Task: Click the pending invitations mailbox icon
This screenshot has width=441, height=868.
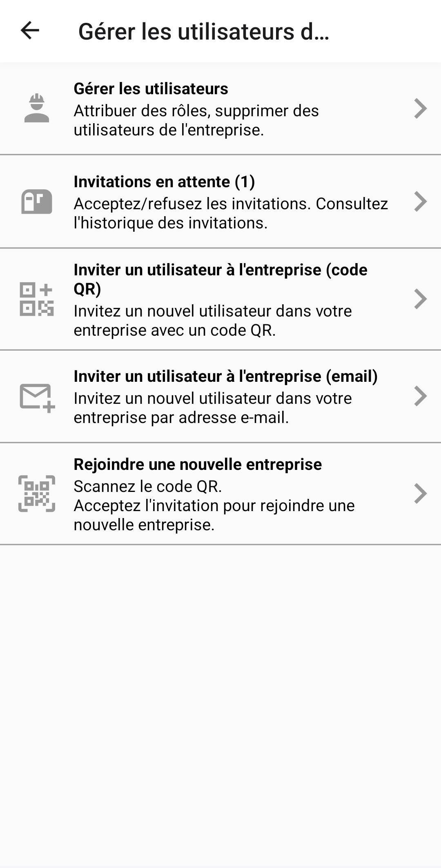Action: (x=37, y=201)
